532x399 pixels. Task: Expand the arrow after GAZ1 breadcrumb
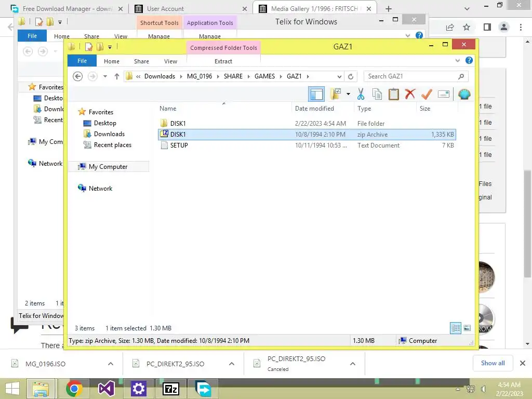308,76
